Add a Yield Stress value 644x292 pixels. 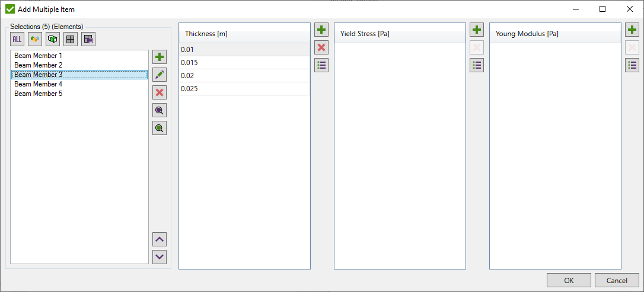(477, 30)
